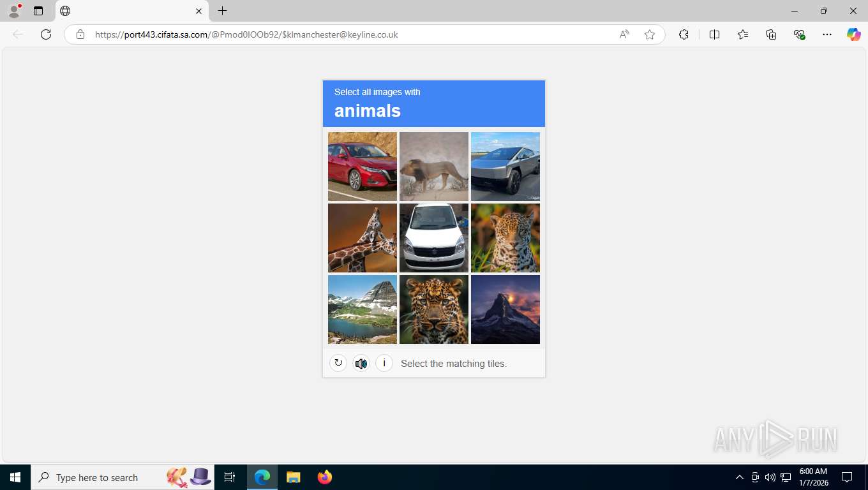Open the browser profile icon
Screen dimensions: 868x490
[x=14, y=11]
